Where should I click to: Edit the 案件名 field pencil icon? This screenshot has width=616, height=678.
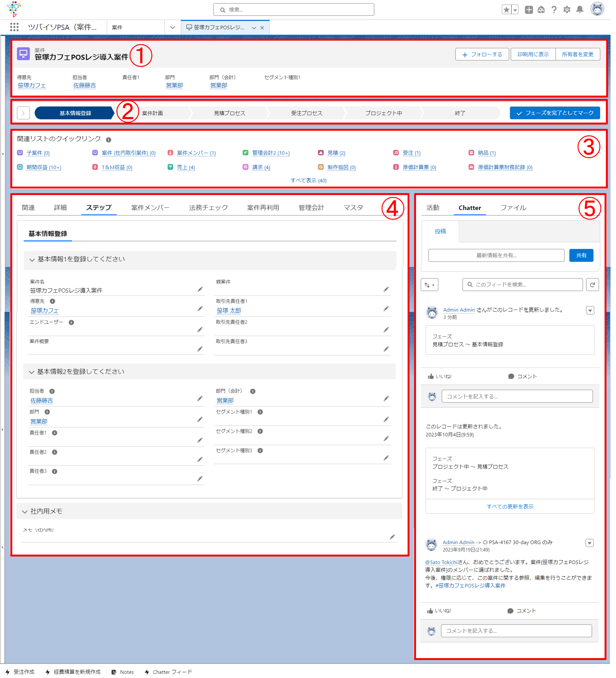pyautogui.click(x=200, y=289)
